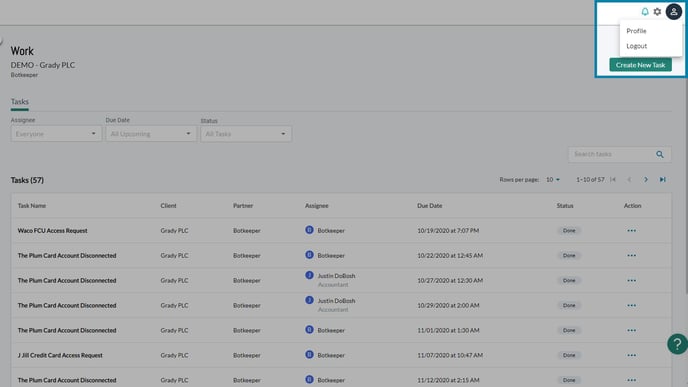Click Done status in Waco FCU row
This screenshot has width=688, height=387.
point(569,231)
